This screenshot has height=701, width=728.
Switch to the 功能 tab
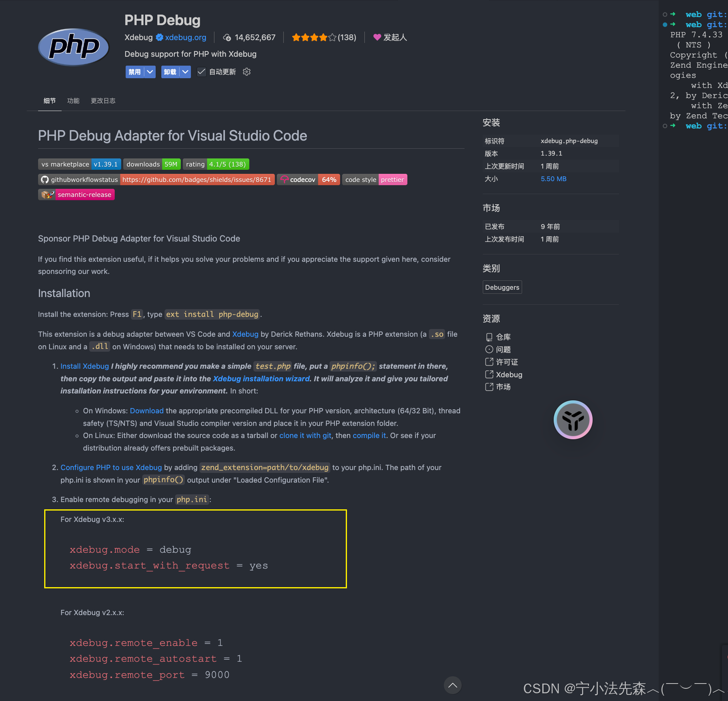pos(73,100)
